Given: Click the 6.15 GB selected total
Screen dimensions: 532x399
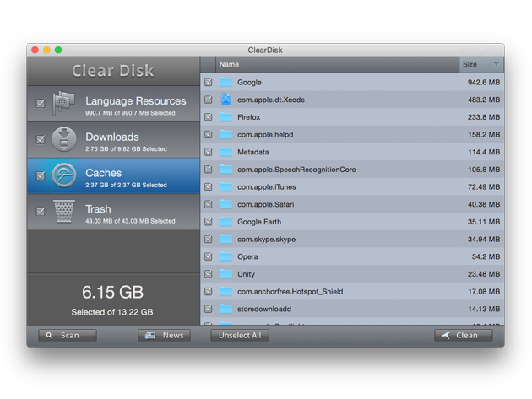Looking at the screenshot, I should click(x=112, y=292).
